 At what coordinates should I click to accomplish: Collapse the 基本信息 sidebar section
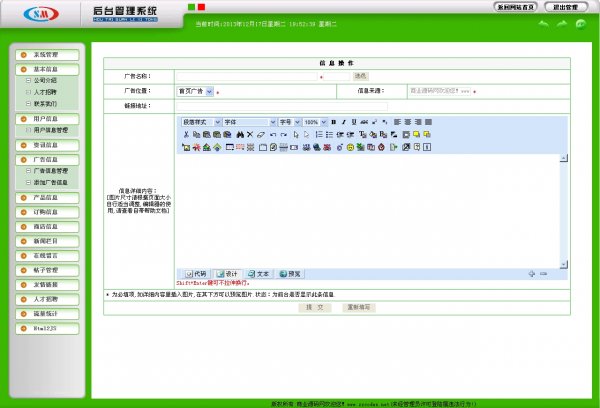pos(47,69)
